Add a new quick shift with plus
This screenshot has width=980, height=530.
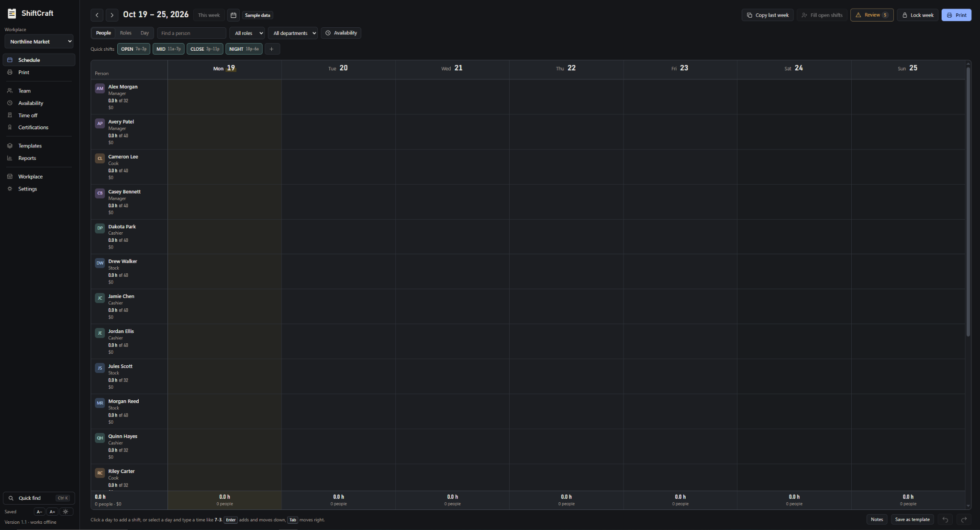(272, 49)
